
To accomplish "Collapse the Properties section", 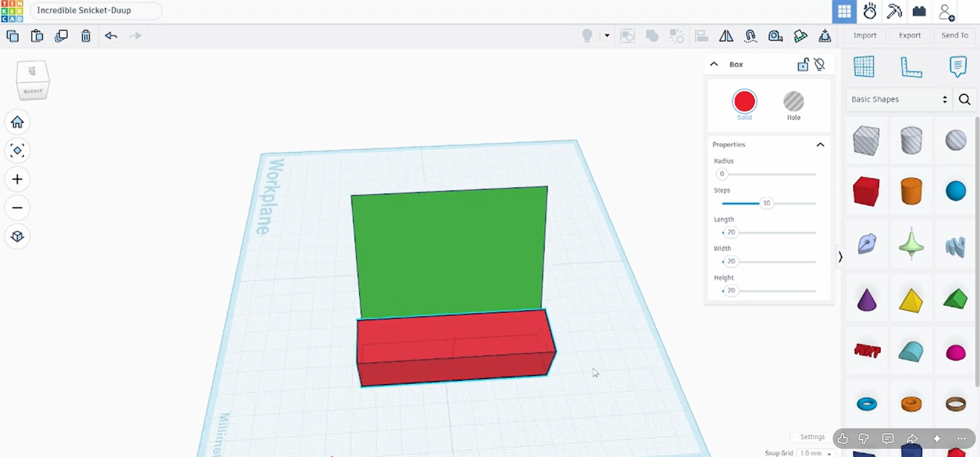I will [820, 145].
